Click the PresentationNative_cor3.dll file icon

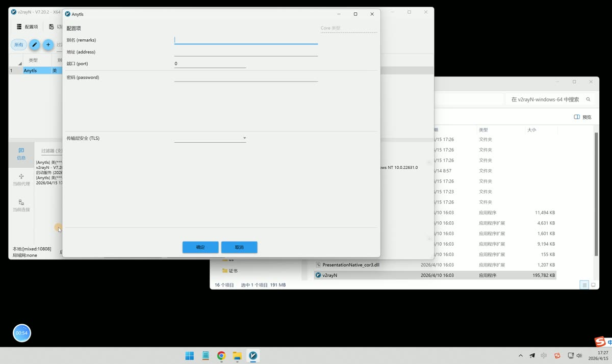pos(318,265)
